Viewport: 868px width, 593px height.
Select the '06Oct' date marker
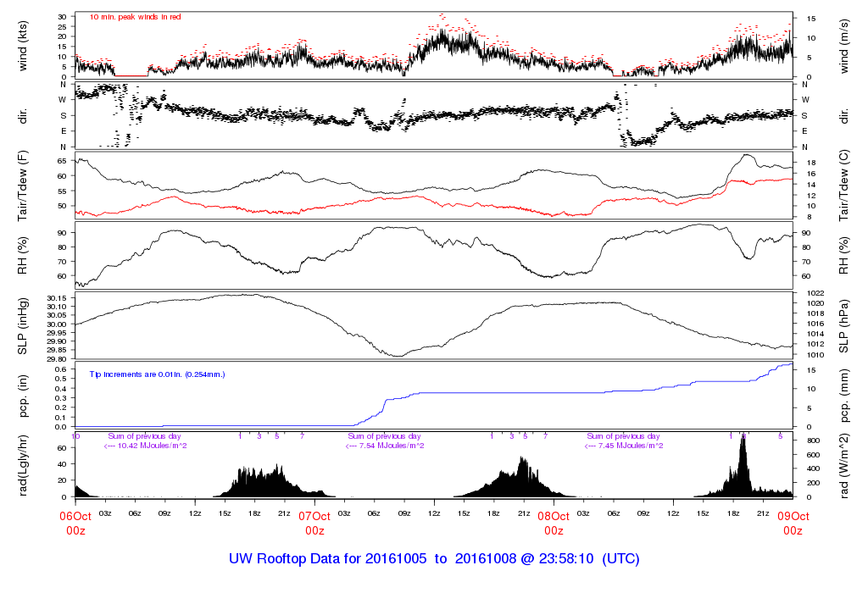(x=75, y=516)
